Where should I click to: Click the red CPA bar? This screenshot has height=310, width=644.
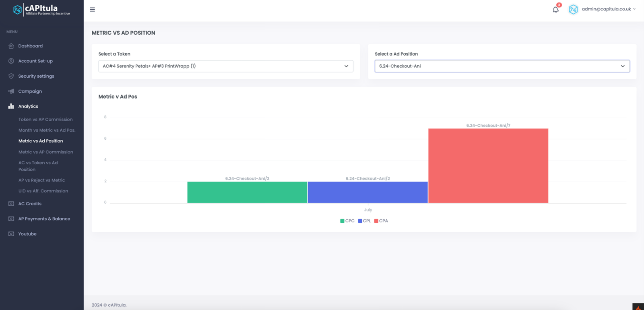click(x=488, y=166)
